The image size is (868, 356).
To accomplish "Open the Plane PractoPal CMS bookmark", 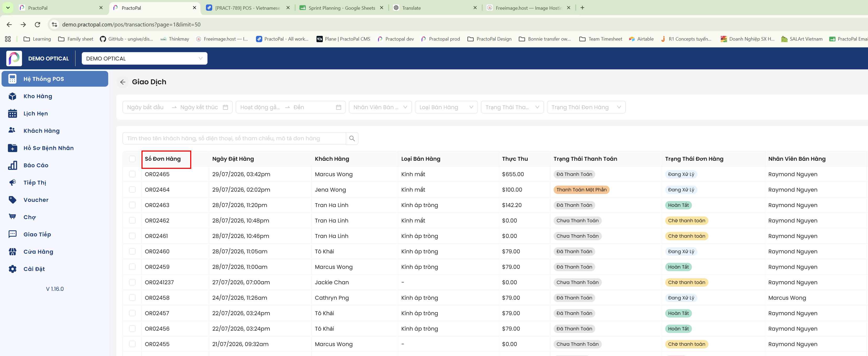I will [x=343, y=39].
